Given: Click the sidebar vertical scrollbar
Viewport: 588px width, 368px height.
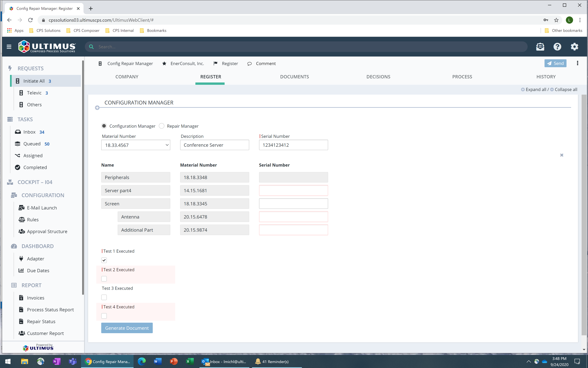Looking at the screenshot, I should click(83, 178).
